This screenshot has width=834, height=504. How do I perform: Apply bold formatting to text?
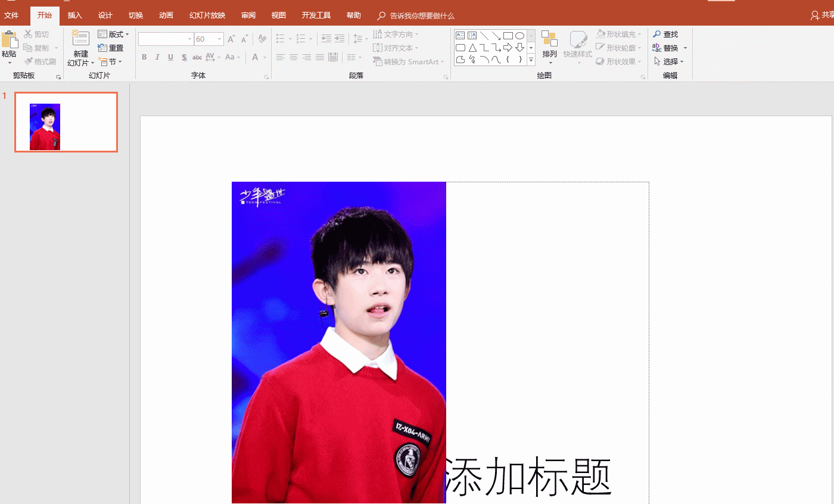click(x=144, y=57)
